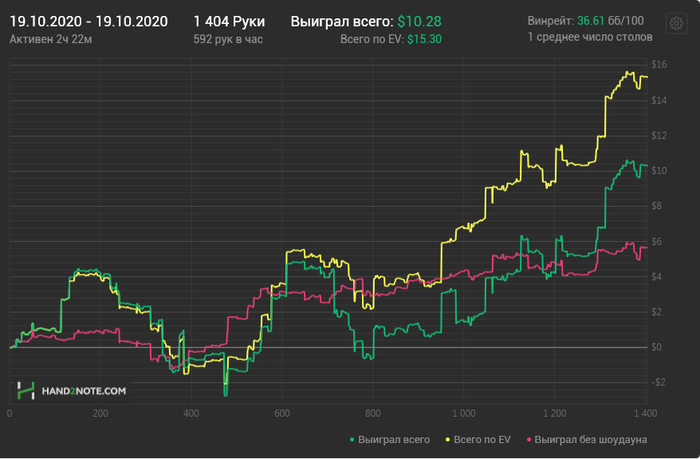Screen dimensions: 700x459
Task: Click the winrate value 36.61
Action: pos(591,21)
